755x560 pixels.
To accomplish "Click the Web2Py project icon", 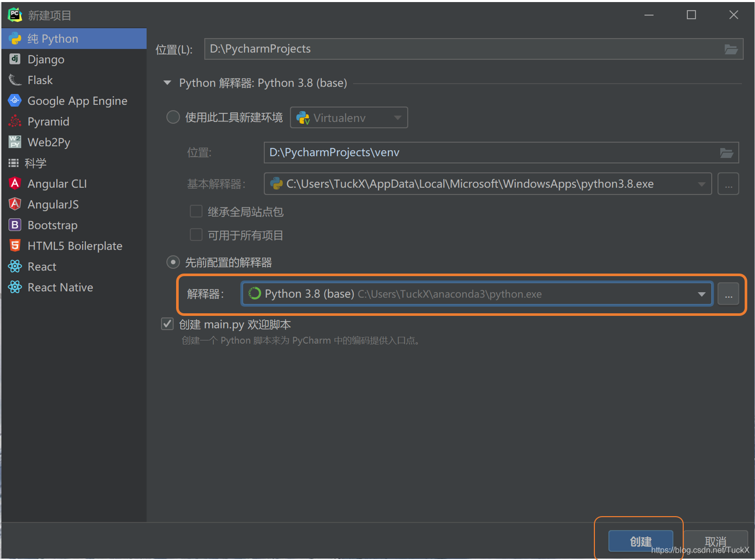I will coord(15,142).
